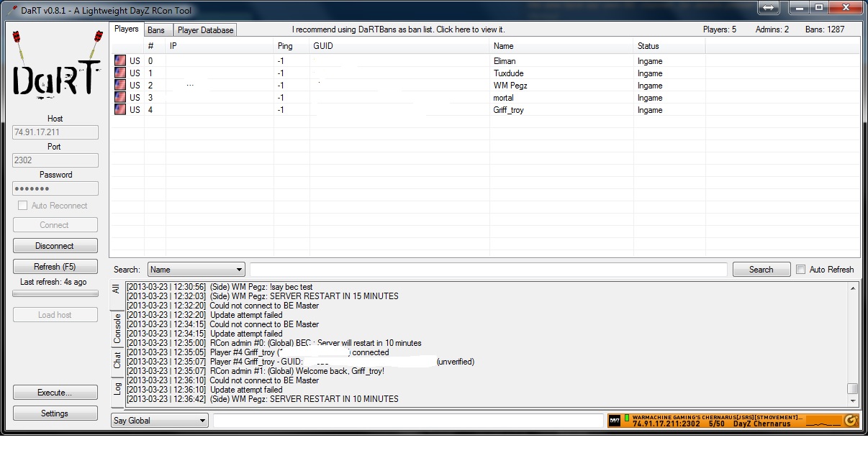Sort the player list by the # column header
The width and height of the screenshot is (868, 453).
(x=155, y=46)
